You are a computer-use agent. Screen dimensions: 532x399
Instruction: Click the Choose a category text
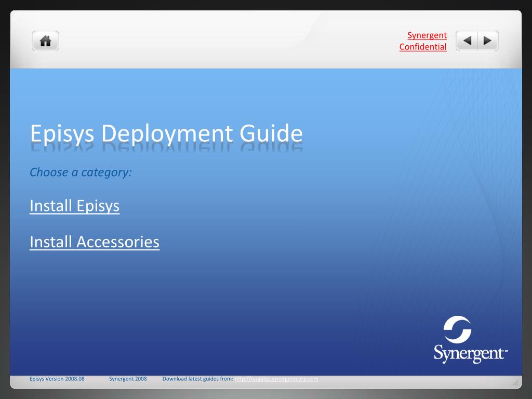pyautogui.click(x=81, y=172)
